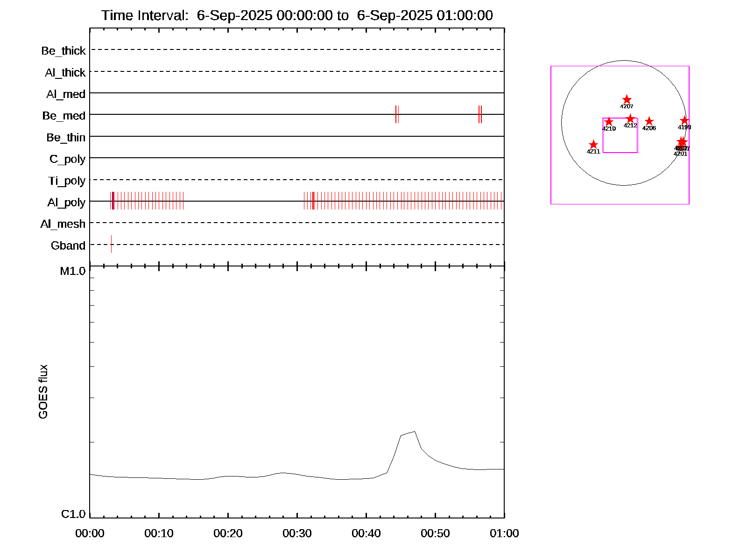The image size is (747, 560).
Task: Click the Be_med marker pair near 00:56
Action: tap(480, 114)
